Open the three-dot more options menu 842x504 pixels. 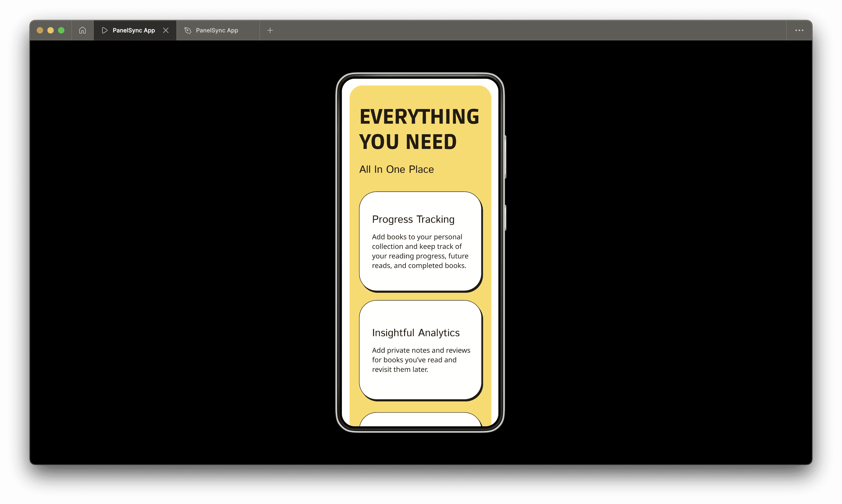pos(799,30)
